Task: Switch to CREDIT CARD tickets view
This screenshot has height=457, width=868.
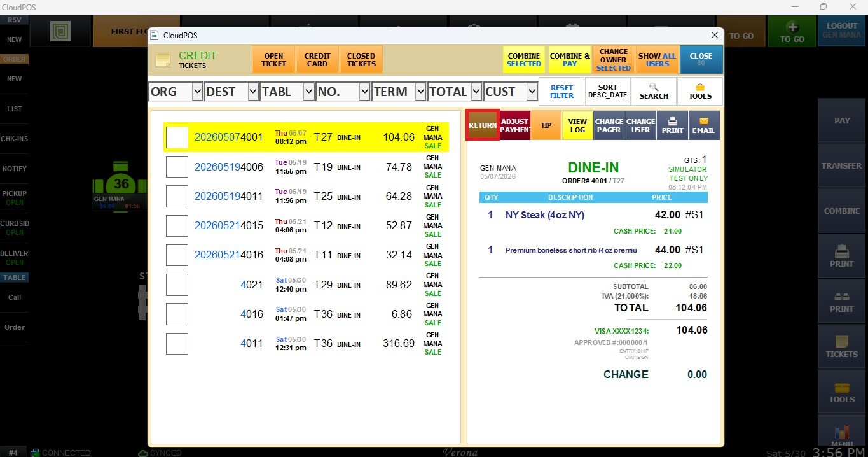Action: [317, 60]
